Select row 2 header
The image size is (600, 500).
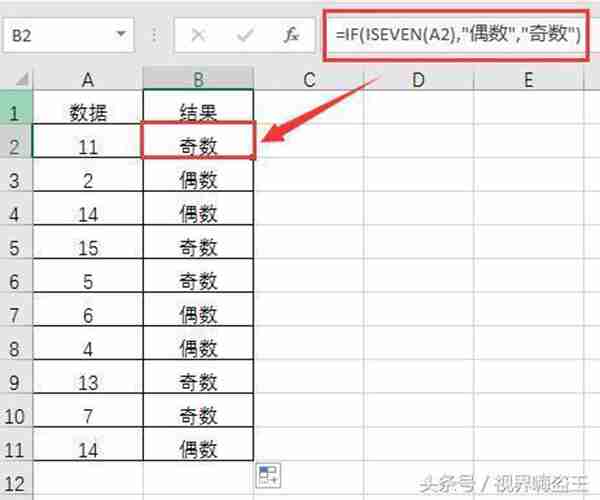[16, 141]
